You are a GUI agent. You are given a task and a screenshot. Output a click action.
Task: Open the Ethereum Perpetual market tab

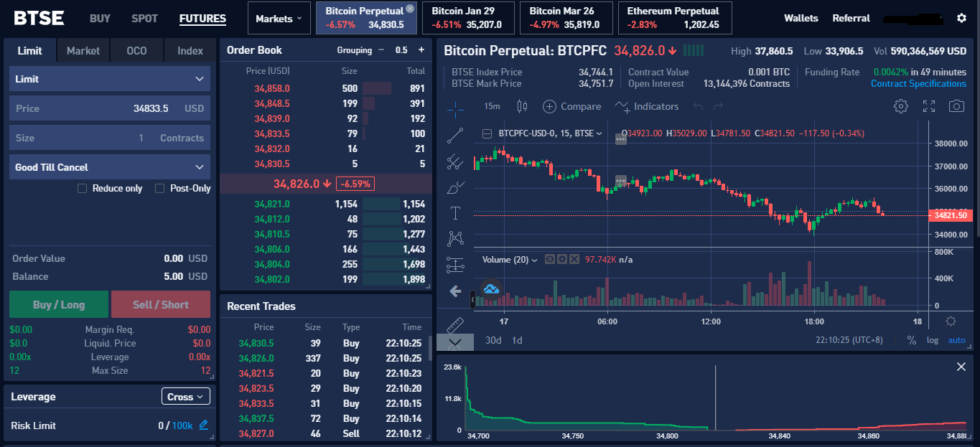click(x=673, y=18)
